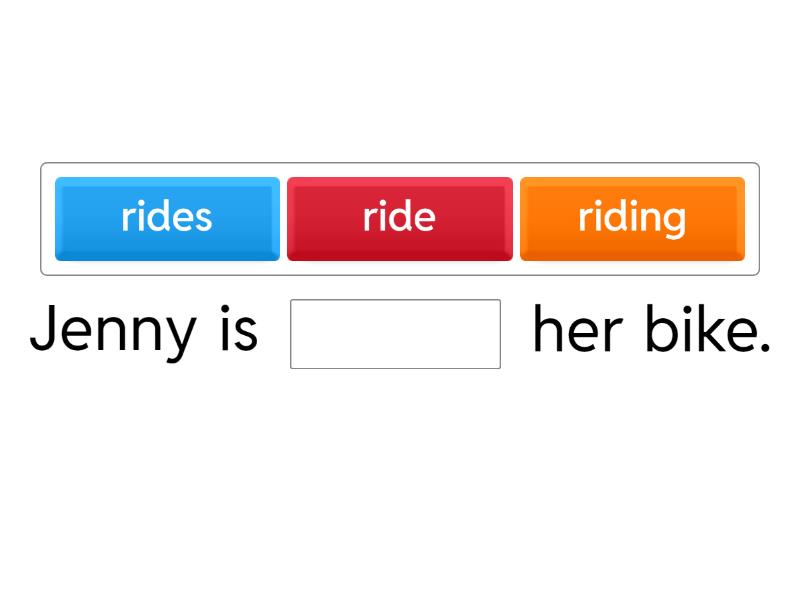Viewport: 800px width, 600px height.
Task: Focus the missing-word drop box
Action: click(395, 334)
